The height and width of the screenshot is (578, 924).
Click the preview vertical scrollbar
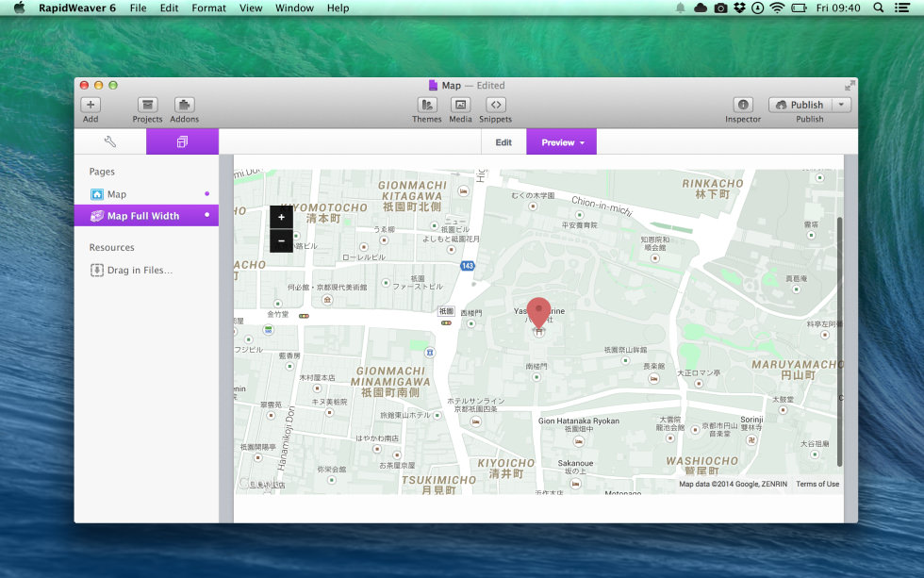(x=840, y=341)
